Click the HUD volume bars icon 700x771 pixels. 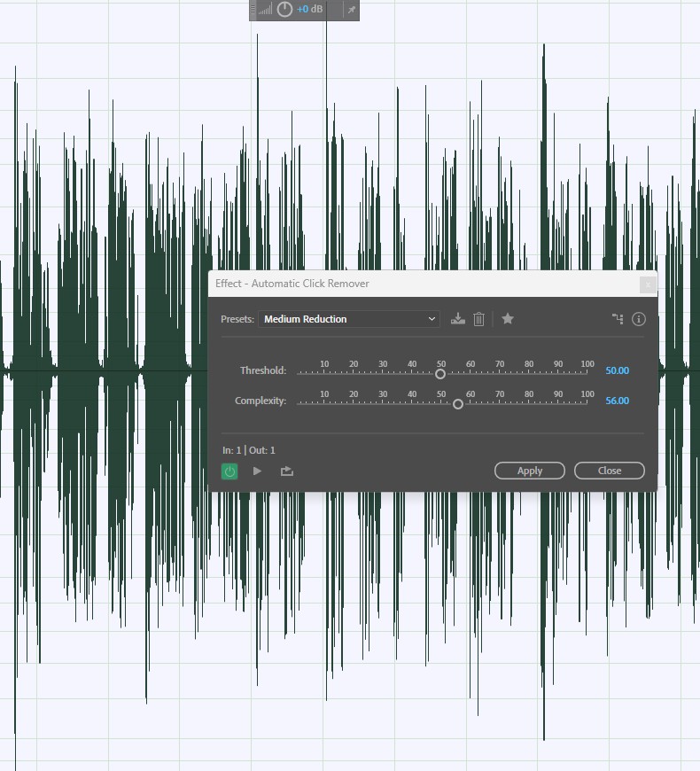(x=266, y=10)
